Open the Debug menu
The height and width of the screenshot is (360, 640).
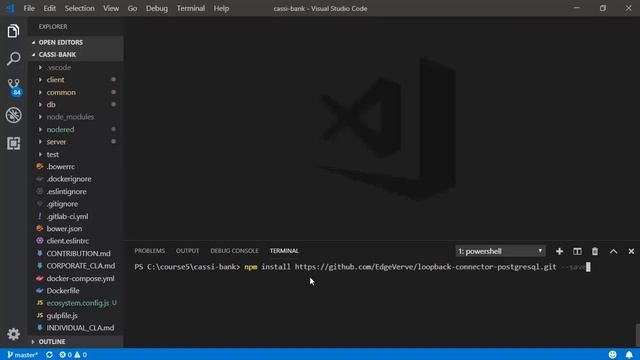(157, 8)
